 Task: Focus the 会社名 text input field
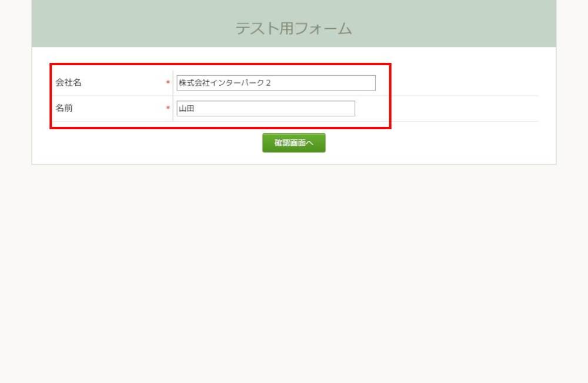point(276,83)
